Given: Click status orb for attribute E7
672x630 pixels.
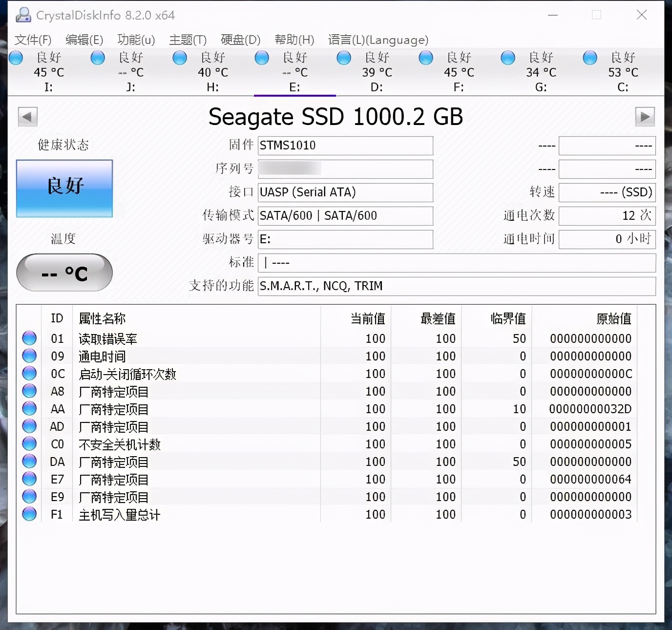Looking at the screenshot, I should coord(29,479).
